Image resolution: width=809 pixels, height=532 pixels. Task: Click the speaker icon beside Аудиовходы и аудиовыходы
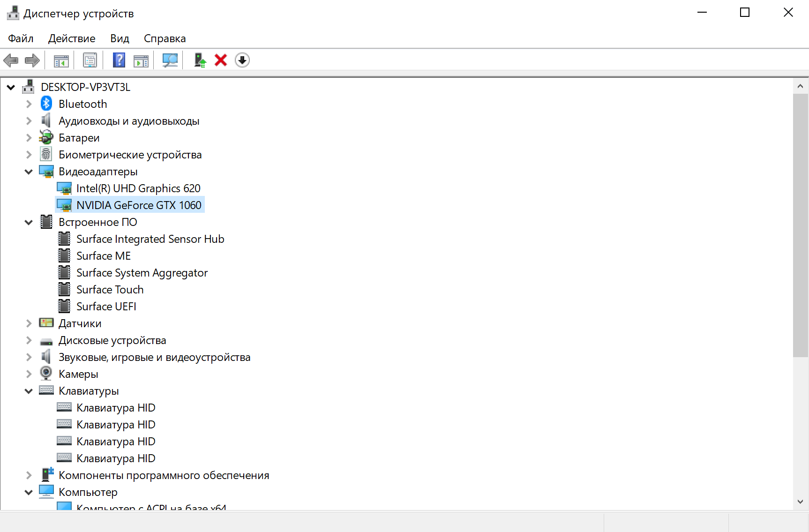point(46,120)
